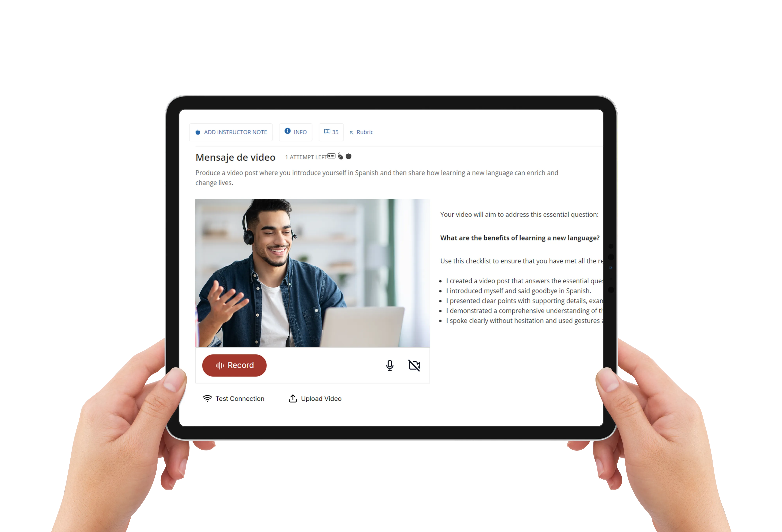
Task: Open the Rubric tab
Action: tap(363, 132)
